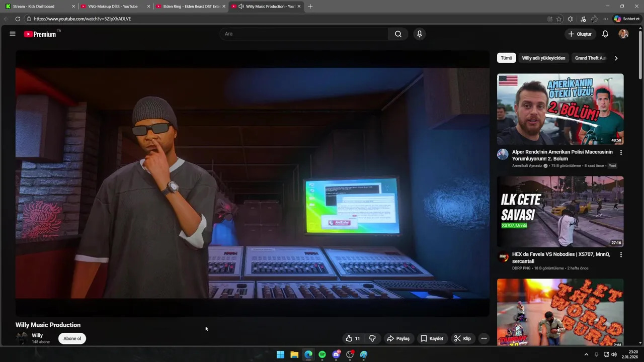
Task: Click the search magnifier button
Action: (398, 34)
